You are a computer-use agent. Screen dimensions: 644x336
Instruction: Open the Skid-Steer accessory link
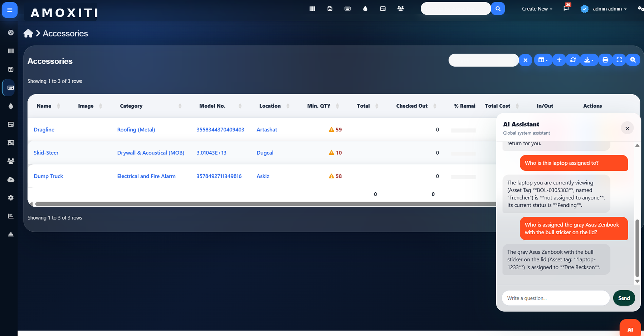pos(46,153)
